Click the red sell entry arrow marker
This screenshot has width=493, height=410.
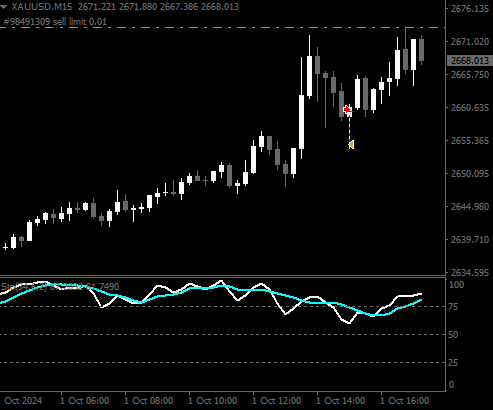click(348, 110)
